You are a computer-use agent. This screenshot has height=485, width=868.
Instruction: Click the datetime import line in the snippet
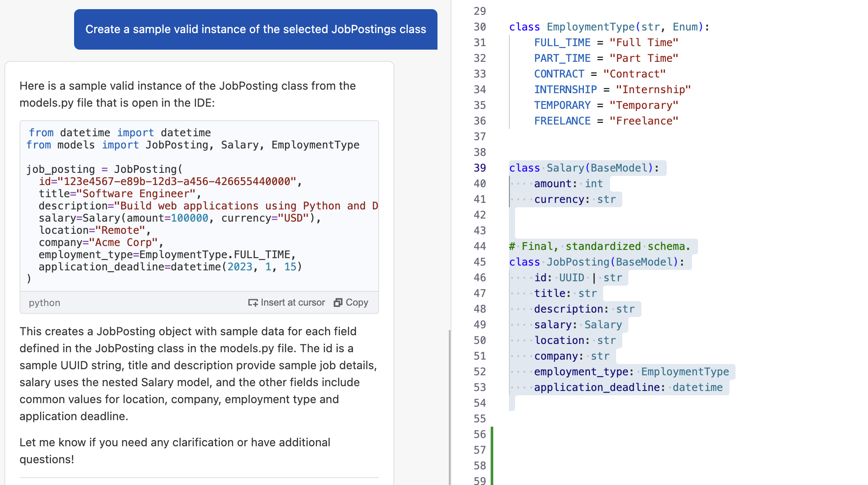coord(120,132)
